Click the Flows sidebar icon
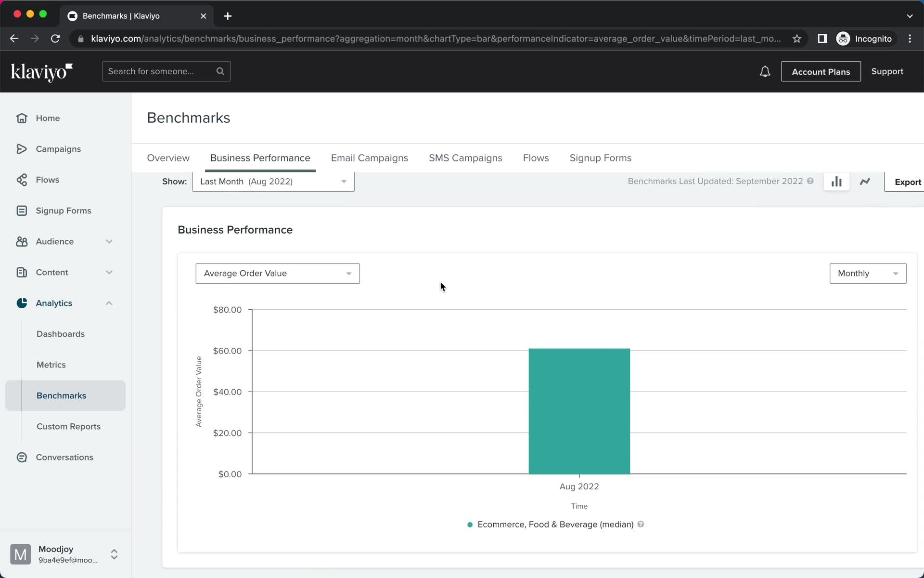The height and width of the screenshot is (578, 924). click(22, 180)
